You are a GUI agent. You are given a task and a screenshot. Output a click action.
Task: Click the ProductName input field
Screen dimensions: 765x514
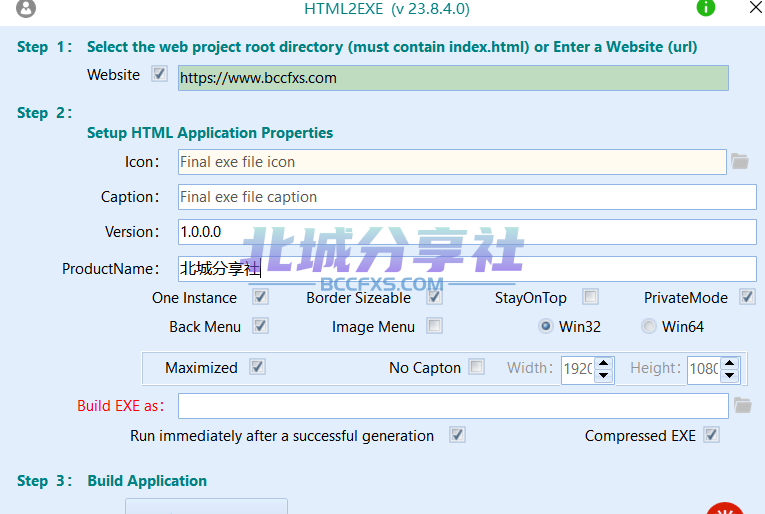coord(467,269)
